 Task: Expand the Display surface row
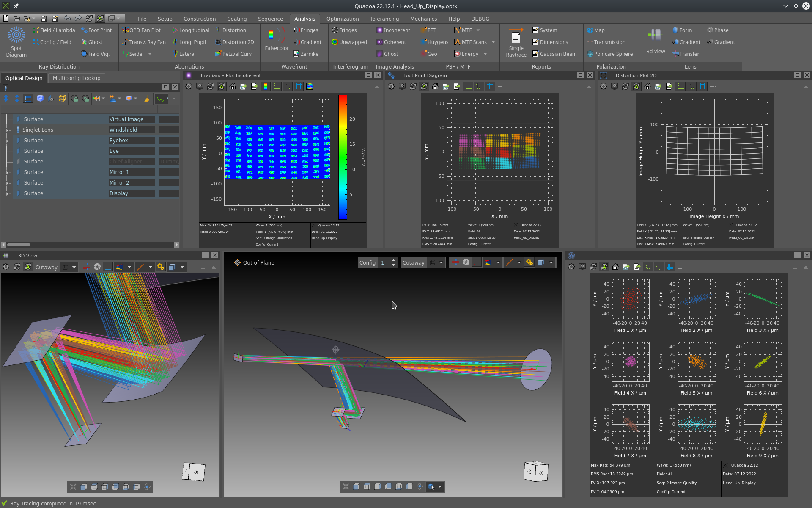(x=8, y=193)
